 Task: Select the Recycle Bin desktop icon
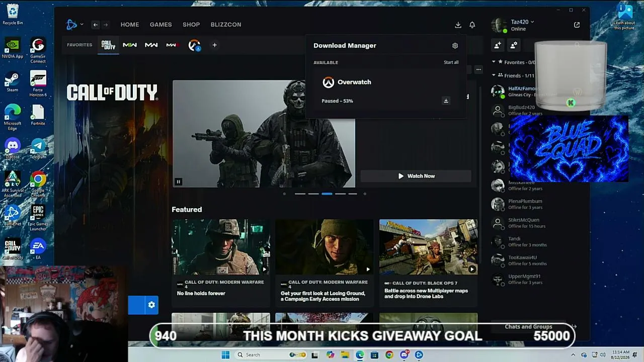pos(13,15)
